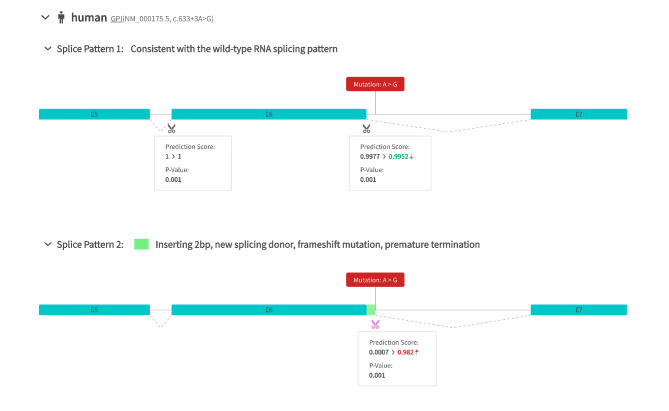Click Mutation A > G label in Pattern 2

click(375, 280)
